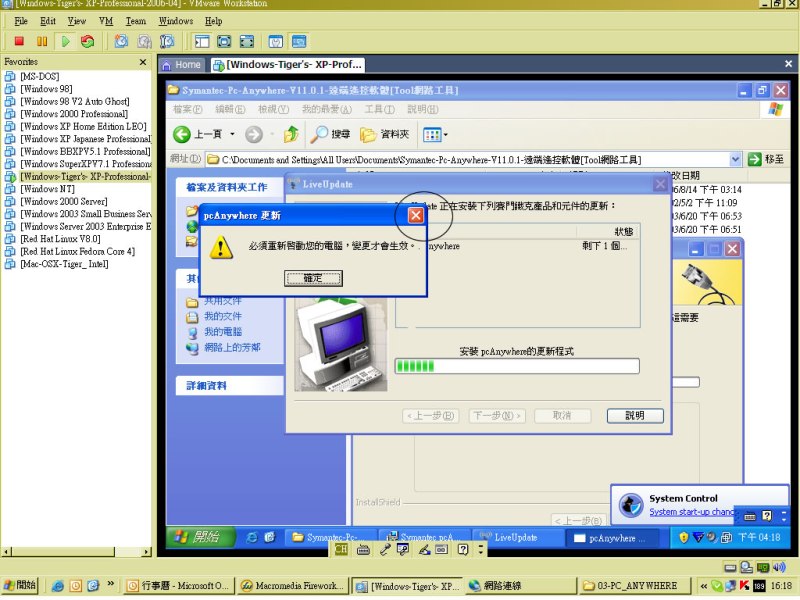The width and height of the screenshot is (800, 600).
Task: Open the VMware File menu
Action: click(21, 21)
